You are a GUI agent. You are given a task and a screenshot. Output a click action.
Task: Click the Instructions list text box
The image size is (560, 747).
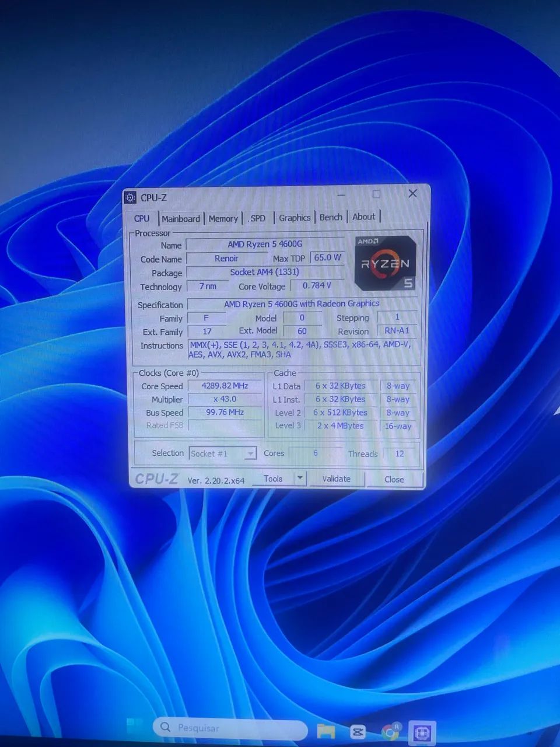click(x=302, y=350)
